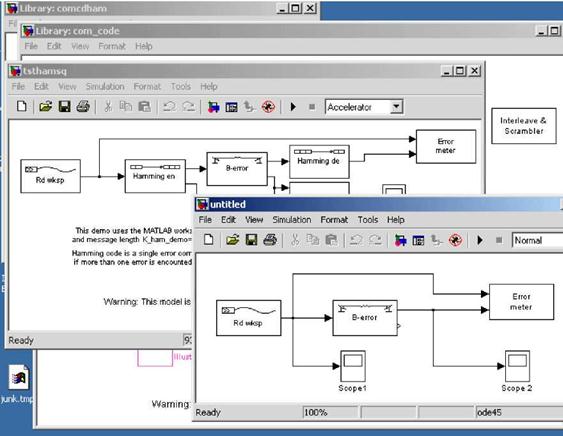Save the untitled model via floppy icon
The width and height of the screenshot is (563, 436).
(251, 240)
